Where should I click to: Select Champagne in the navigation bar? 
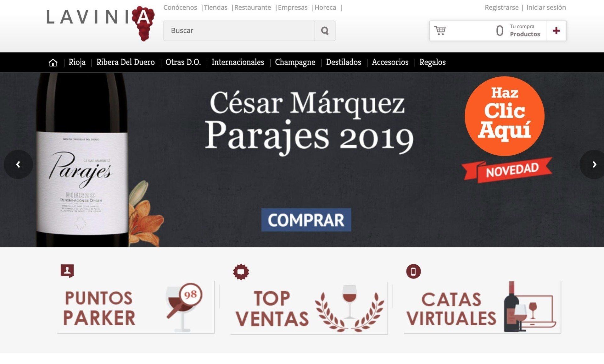[295, 62]
